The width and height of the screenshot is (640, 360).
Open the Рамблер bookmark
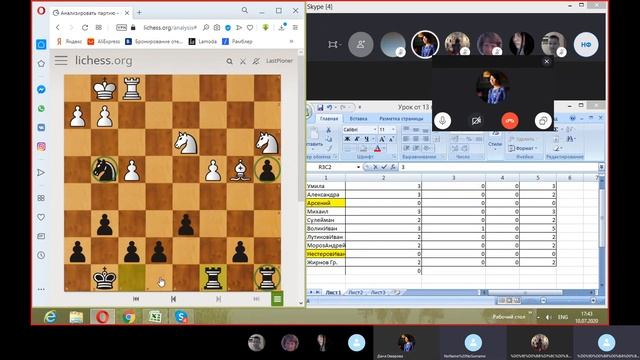point(237,41)
